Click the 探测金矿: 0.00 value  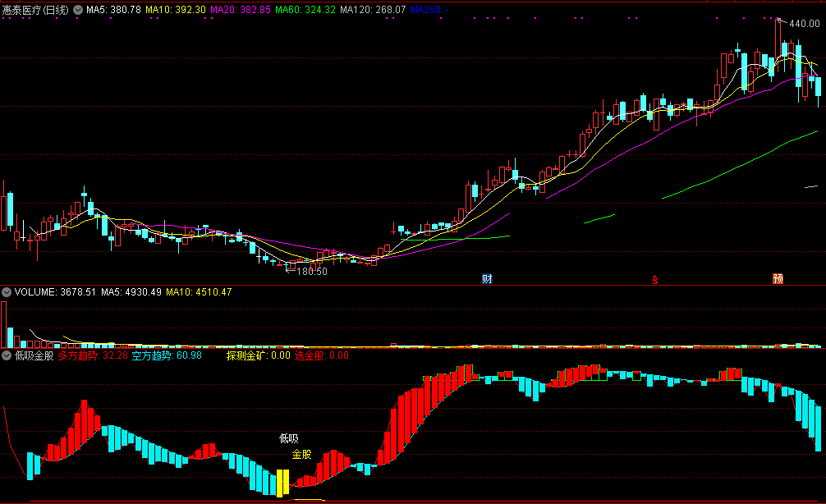258,355
